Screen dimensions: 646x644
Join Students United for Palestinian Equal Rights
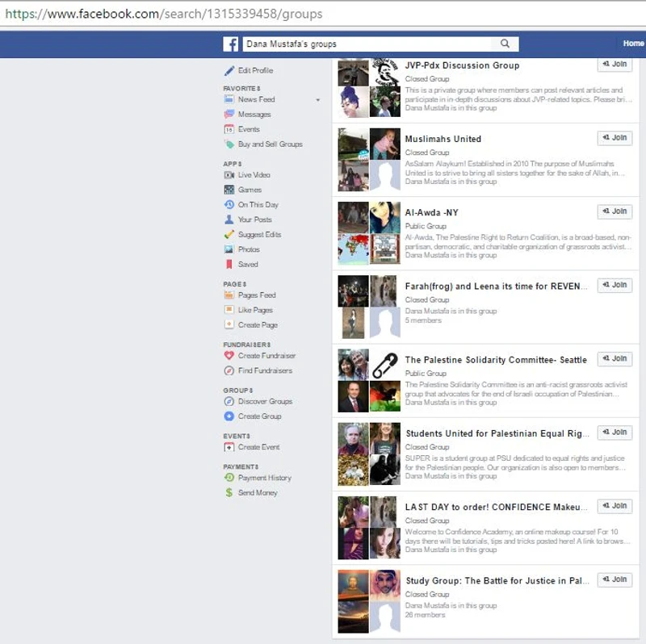(x=615, y=433)
